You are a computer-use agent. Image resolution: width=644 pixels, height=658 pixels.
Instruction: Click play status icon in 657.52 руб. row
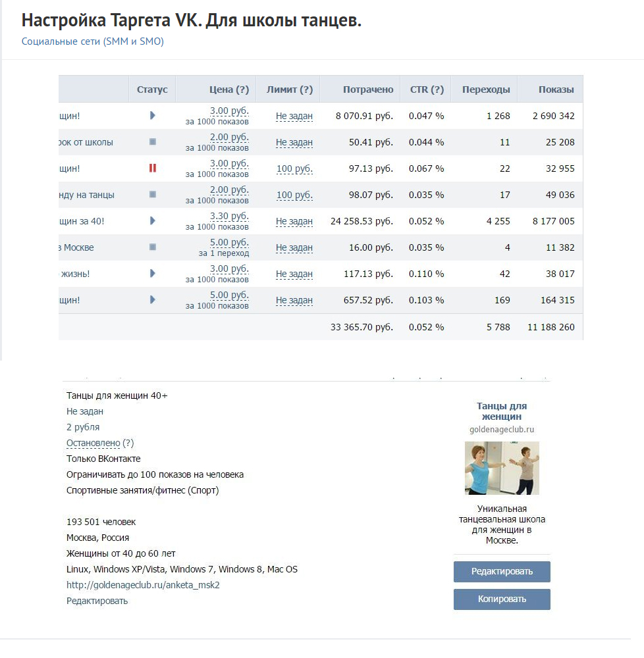click(x=152, y=299)
